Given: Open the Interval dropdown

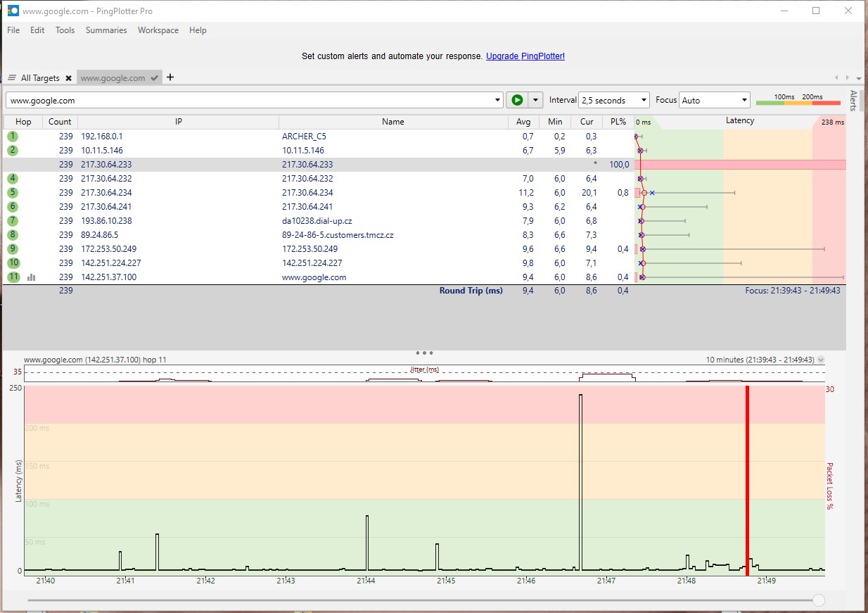Looking at the screenshot, I should click(613, 100).
